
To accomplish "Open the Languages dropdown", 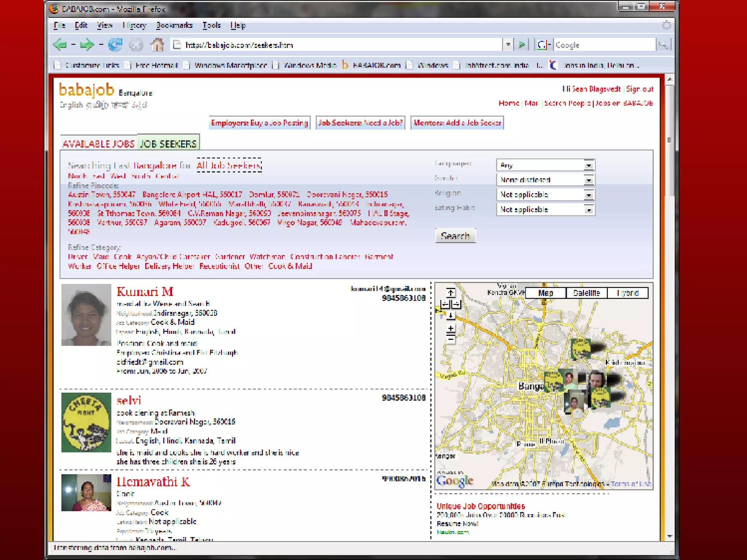I will coord(588,165).
